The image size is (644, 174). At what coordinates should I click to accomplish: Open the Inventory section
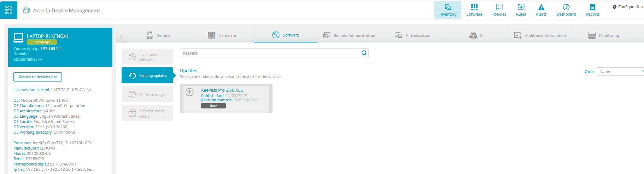(x=447, y=10)
